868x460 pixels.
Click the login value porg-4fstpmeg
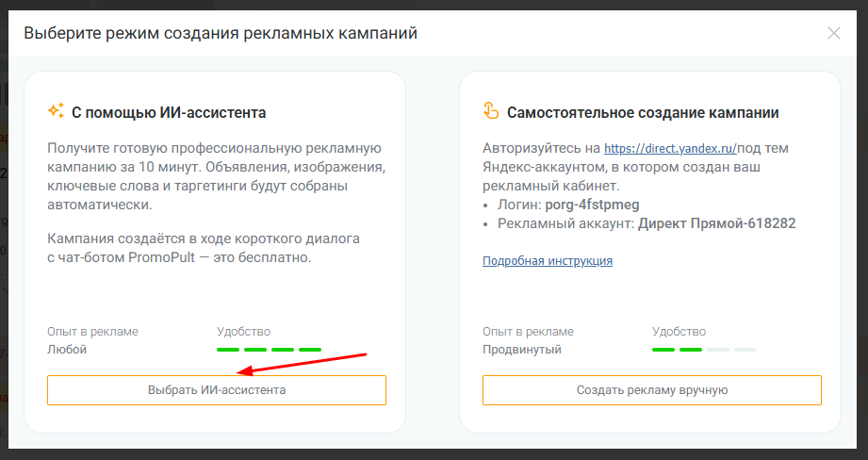584,205
